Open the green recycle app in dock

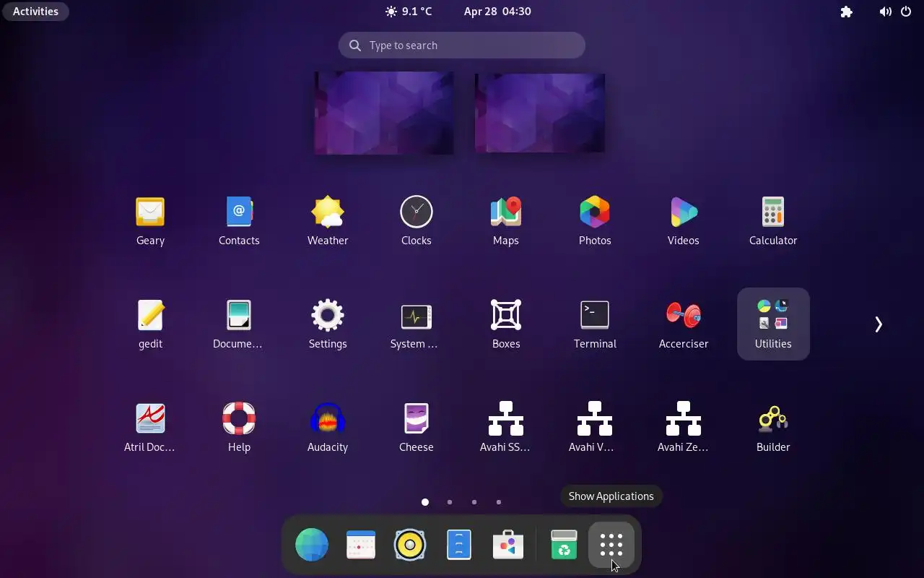point(564,545)
